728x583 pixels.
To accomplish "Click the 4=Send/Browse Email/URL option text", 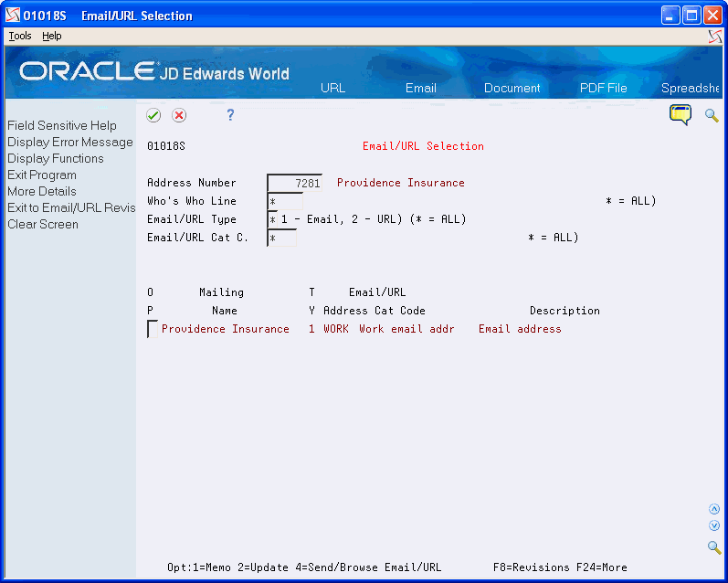I will click(x=368, y=567).
